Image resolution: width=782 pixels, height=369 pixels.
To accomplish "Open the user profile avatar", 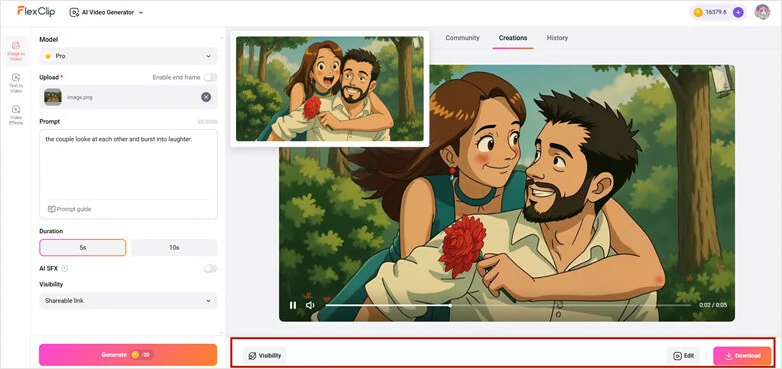I will [x=762, y=12].
